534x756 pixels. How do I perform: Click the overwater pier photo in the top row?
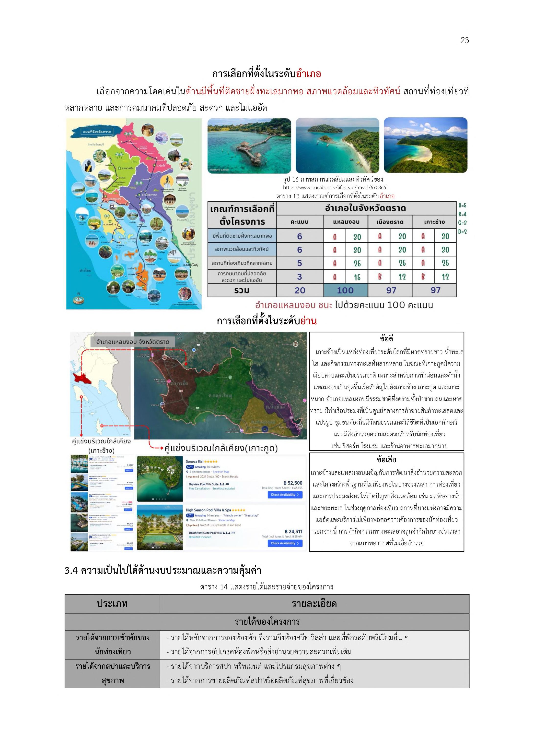pos(249,146)
